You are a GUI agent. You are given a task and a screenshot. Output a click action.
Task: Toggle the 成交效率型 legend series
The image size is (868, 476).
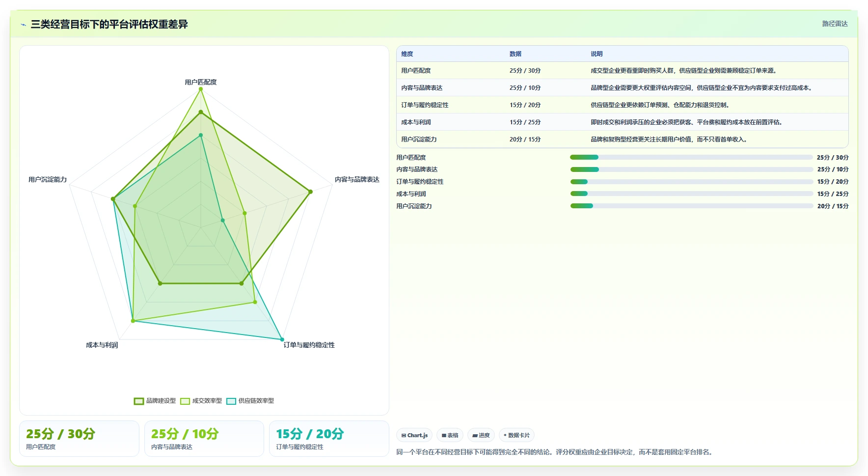coord(201,401)
